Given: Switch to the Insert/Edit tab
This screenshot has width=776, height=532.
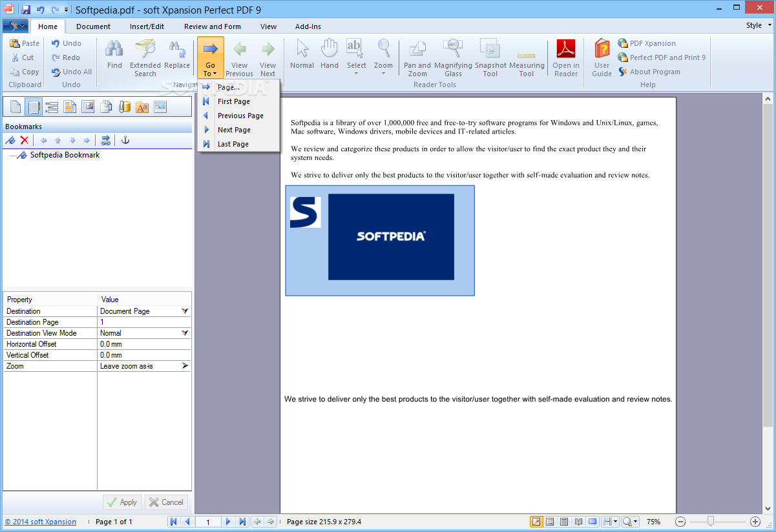Looking at the screenshot, I should (147, 26).
